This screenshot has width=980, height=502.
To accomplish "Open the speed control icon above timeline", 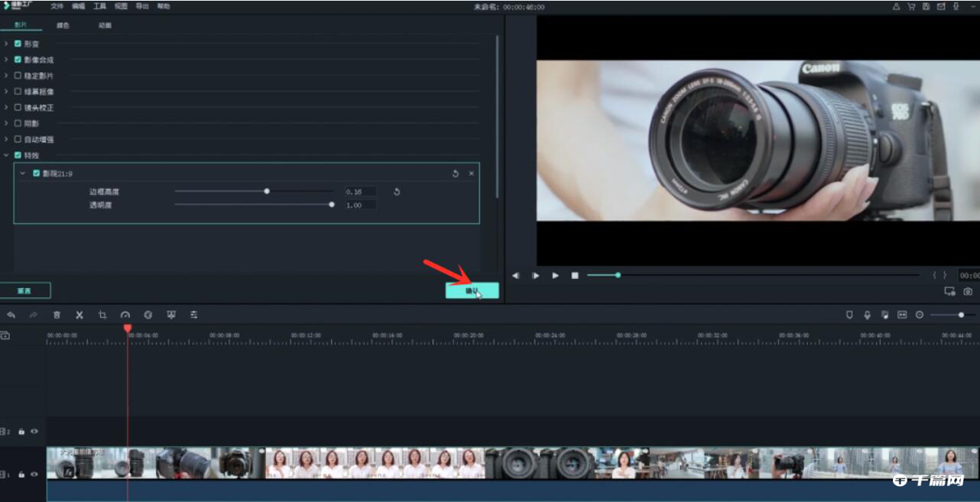I will [x=125, y=315].
